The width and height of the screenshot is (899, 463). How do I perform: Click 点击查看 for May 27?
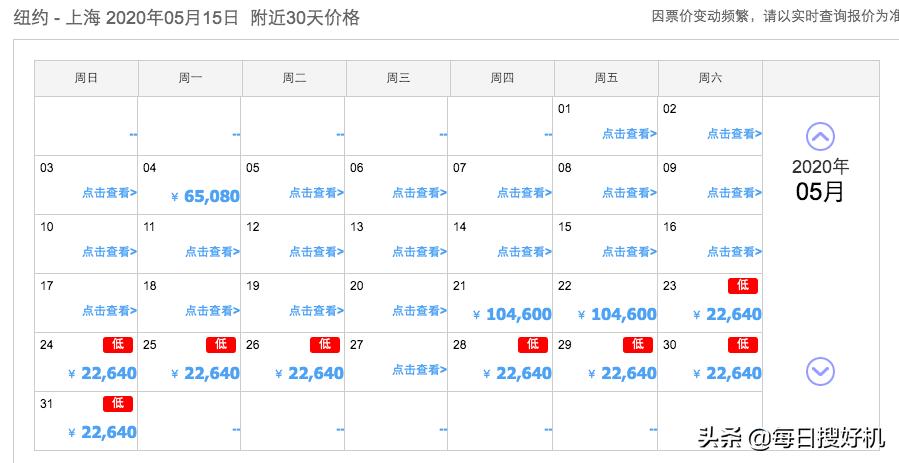click(419, 370)
